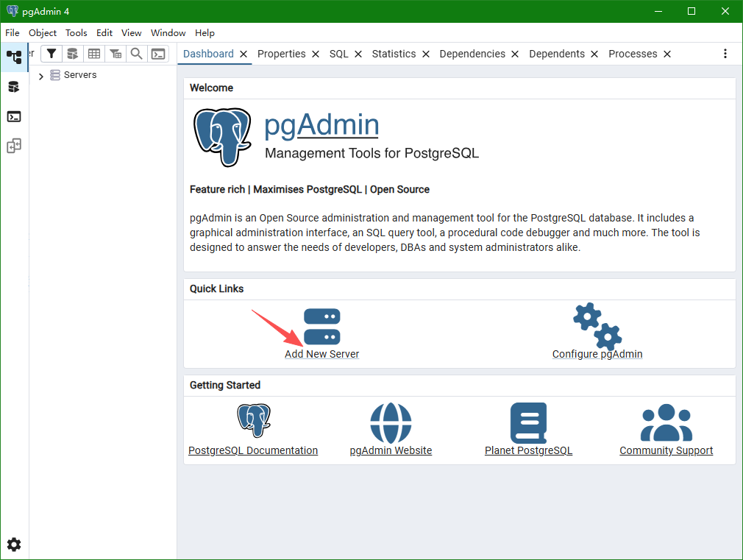Open the Tools menu
Image resolution: width=743 pixels, height=560 pixels.
77,32
